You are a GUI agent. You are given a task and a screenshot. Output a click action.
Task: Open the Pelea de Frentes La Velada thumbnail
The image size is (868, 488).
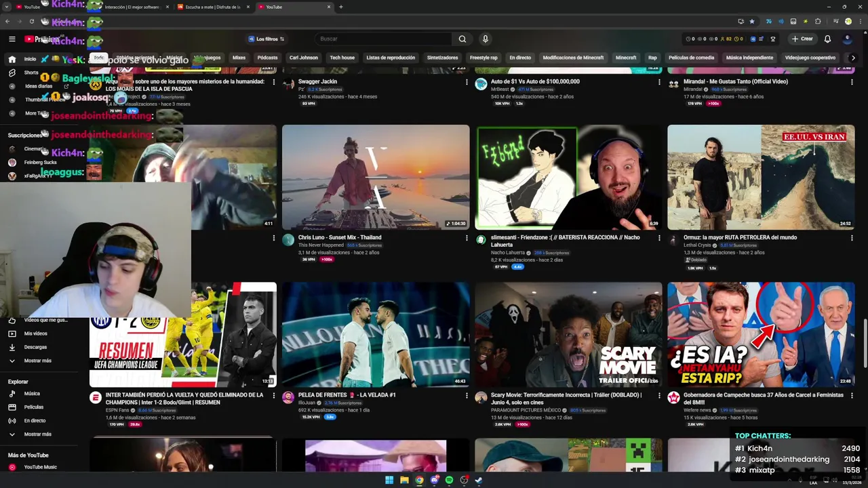point(376,335)
